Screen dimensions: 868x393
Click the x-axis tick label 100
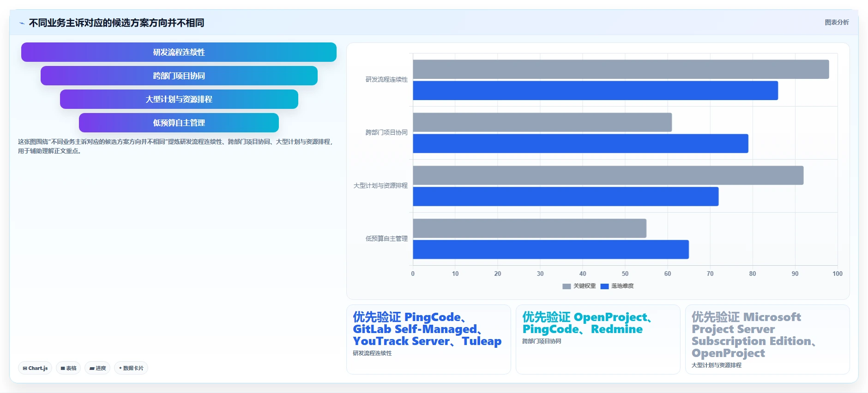click(838, 274)
